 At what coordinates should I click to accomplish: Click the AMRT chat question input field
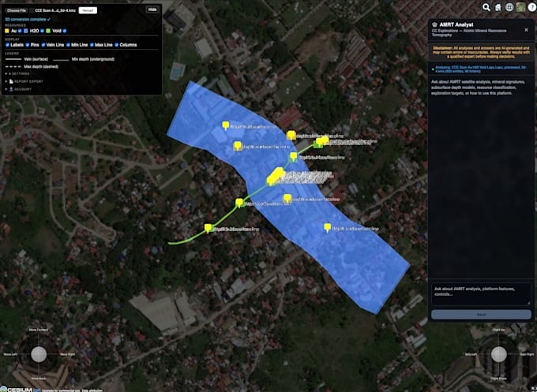coord(481,293)
